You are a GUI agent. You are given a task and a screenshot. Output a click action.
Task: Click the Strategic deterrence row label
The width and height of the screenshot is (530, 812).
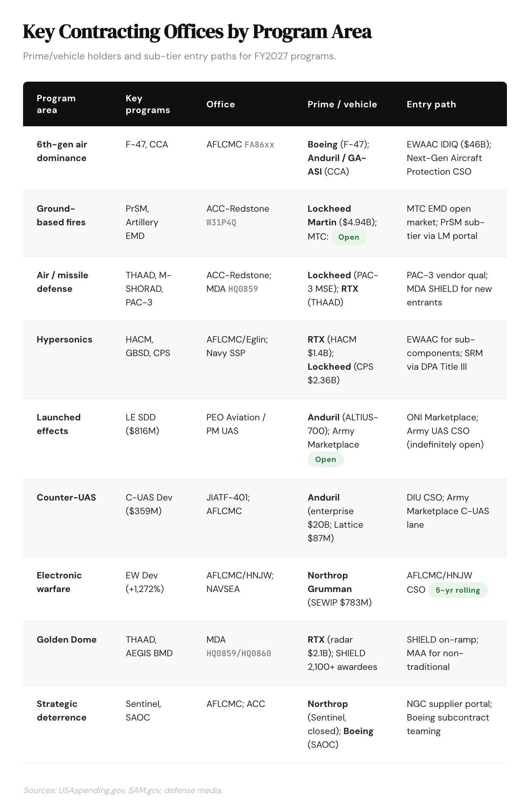[62, 711]
